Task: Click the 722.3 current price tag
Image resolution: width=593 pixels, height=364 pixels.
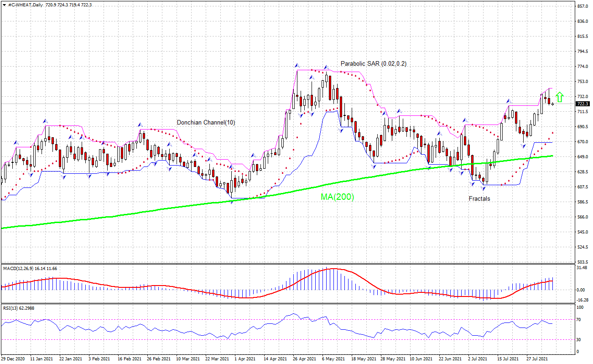Action: pos(581,104)
